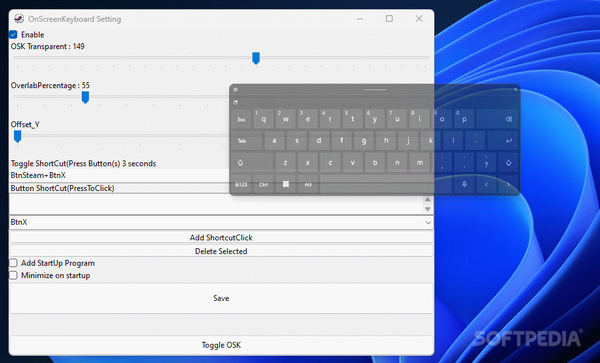
Task: Tap the n key on keyboard
Action: tap(397, 163)
